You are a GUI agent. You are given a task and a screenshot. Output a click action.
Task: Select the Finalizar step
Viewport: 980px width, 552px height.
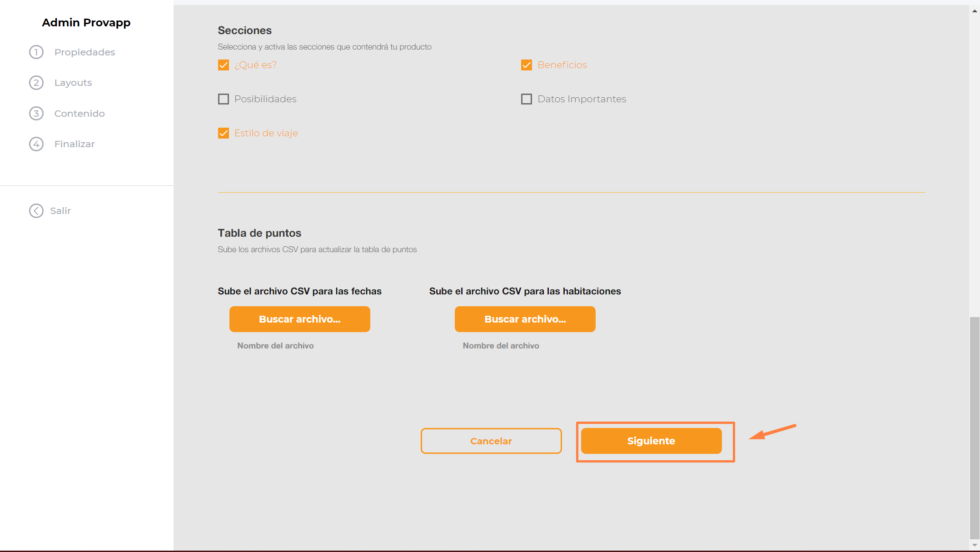[75, 144]
